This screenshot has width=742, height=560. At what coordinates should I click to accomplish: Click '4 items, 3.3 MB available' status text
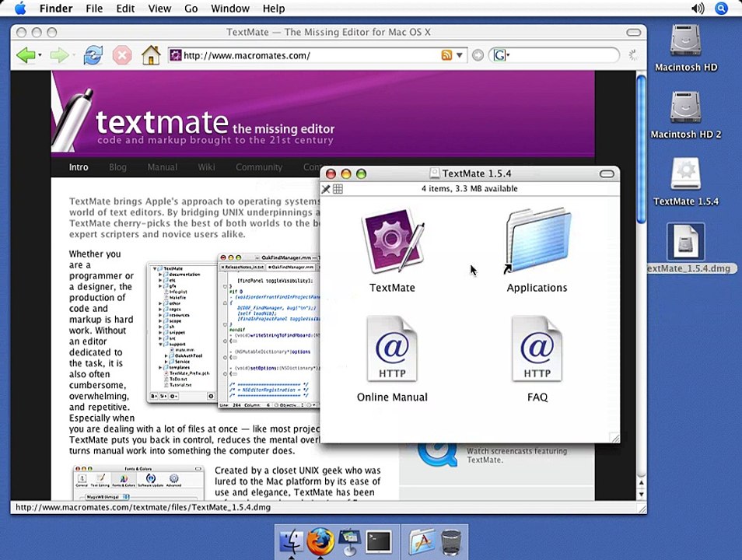click(x=470, y=188)
